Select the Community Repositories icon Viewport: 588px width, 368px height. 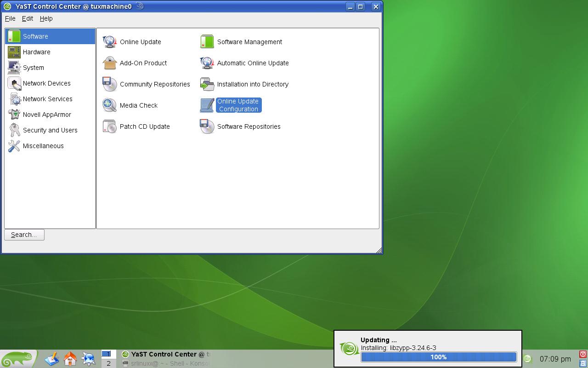tap(110, 84)
